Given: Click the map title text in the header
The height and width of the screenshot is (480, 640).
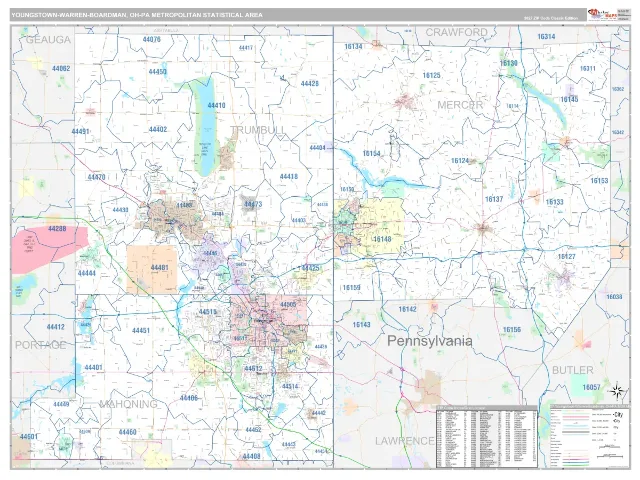Looking at the screenshot, I should (137, 15).
